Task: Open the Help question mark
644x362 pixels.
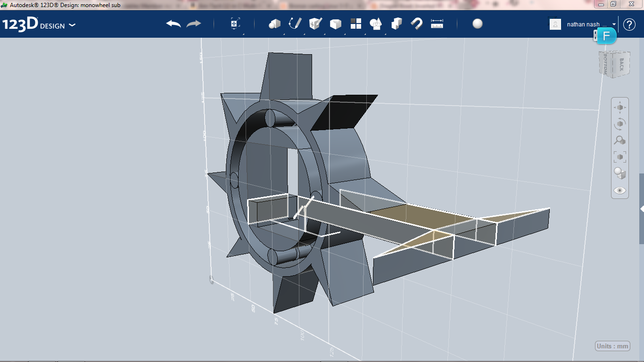Action: point(629,25)
